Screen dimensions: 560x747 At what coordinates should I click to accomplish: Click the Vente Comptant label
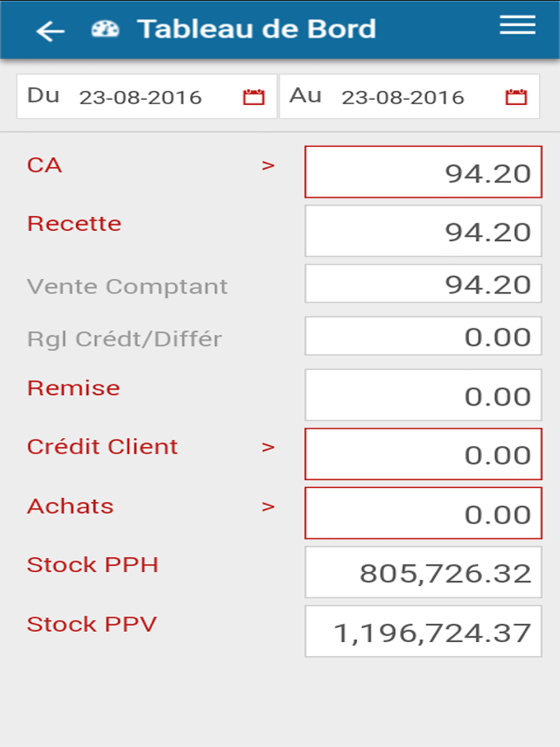click(127, 287)
